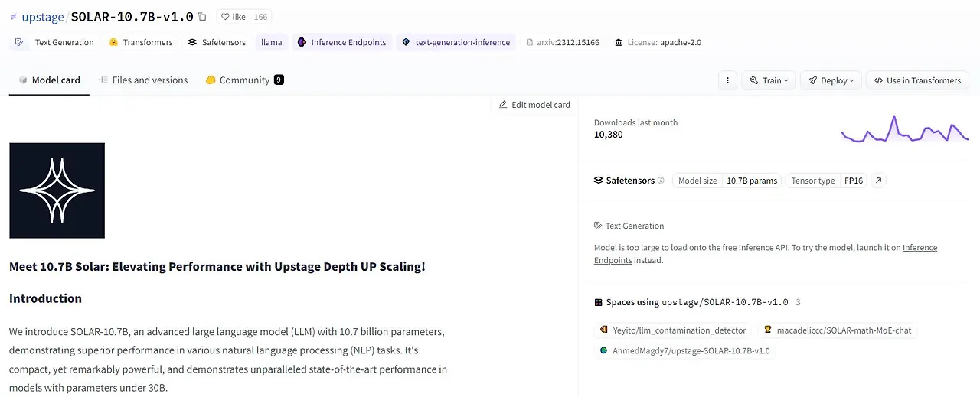The width and height of the screenshot is (980, 397).
Task: Like the SOLAR-10.7B-v1.0 model
Action: 235,17
